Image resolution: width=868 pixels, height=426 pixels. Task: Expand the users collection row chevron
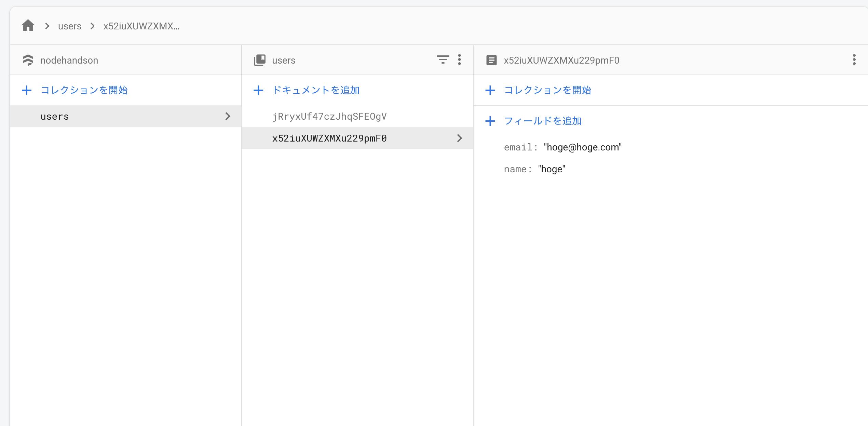click(228, 116)
